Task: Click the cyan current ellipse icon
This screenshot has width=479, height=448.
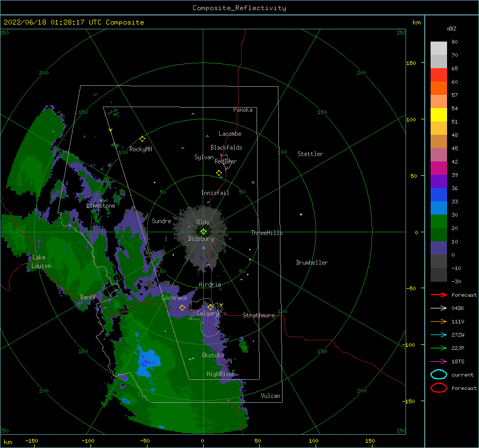Action: (x=439, y=374)
